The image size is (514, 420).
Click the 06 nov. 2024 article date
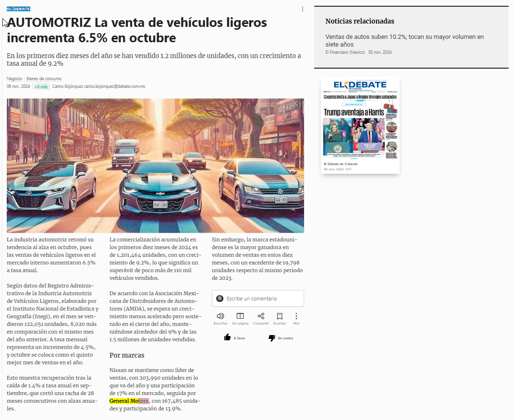click(x=18, y=86)
